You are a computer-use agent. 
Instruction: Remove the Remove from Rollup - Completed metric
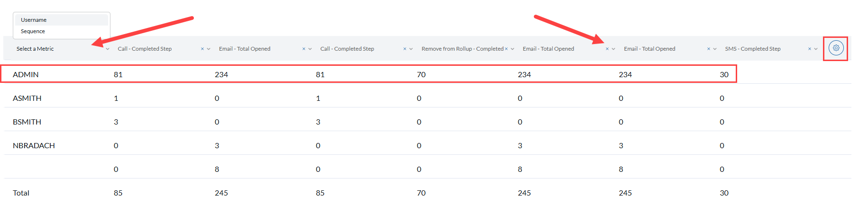(506, 49)
